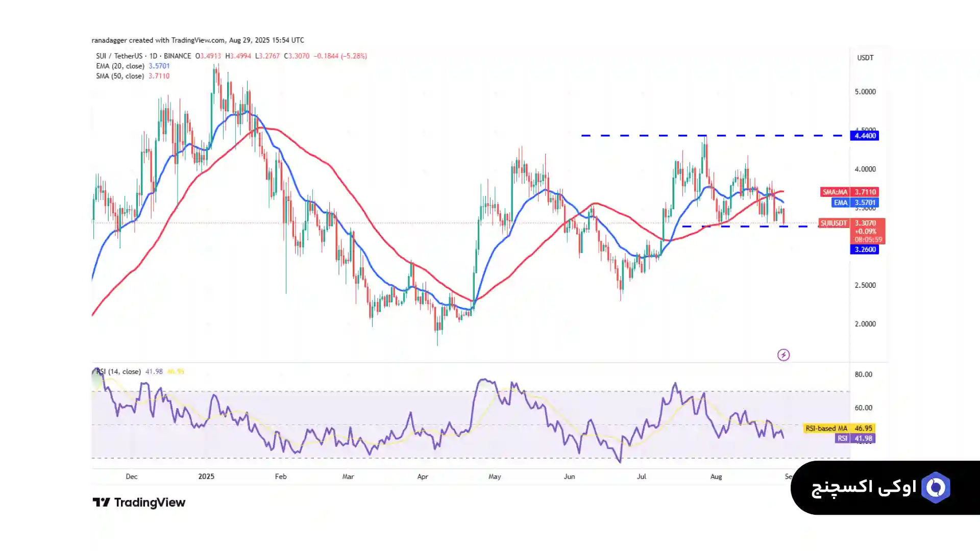Click the blue EMA 3.5701 axis tag
Viewport: 980px width, 551px height.
click(854, 203)
